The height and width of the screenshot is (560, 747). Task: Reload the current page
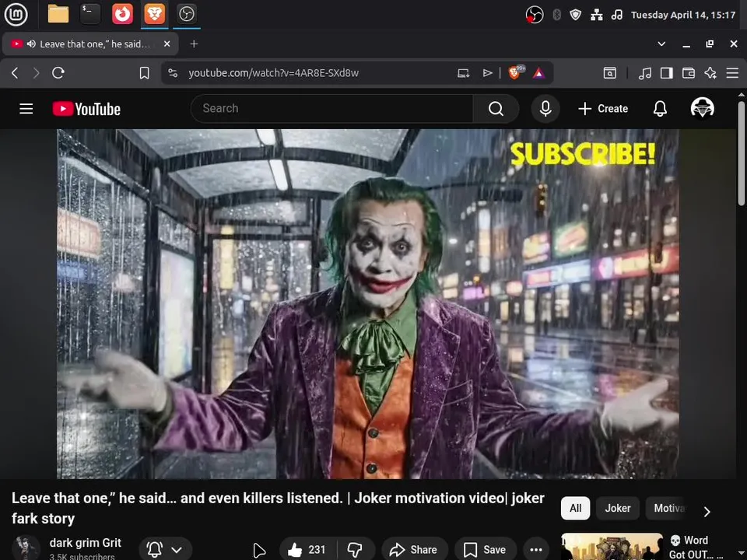[58, 73]
